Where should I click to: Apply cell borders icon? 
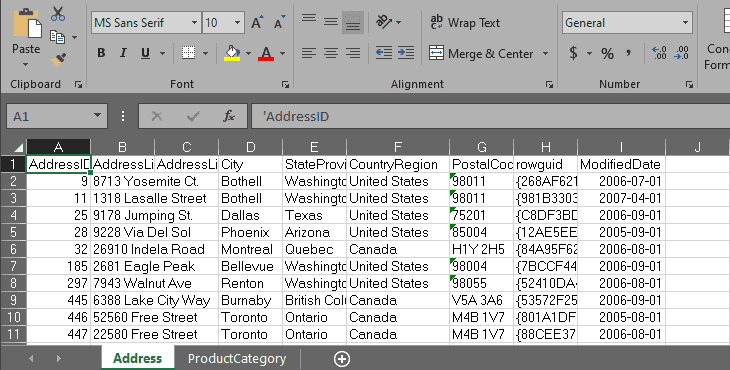click(188, 53)
